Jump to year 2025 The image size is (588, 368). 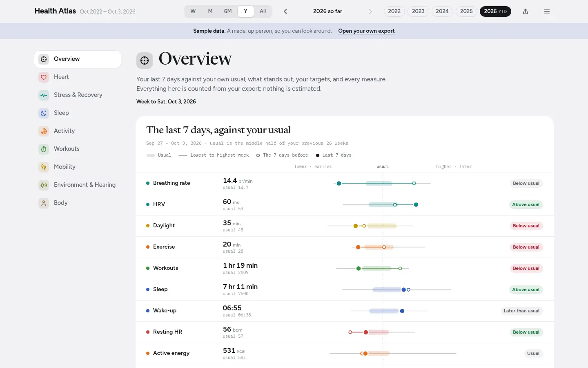pos(466,11)
